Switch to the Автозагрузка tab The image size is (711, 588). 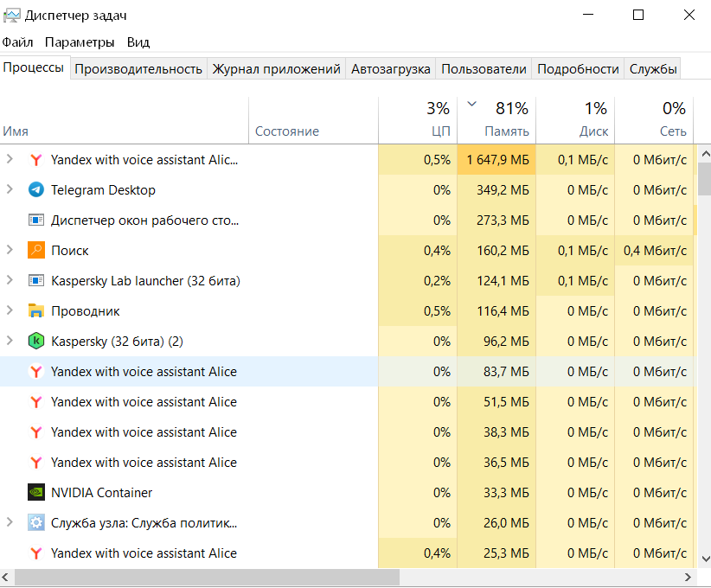[x=391, y=69]
